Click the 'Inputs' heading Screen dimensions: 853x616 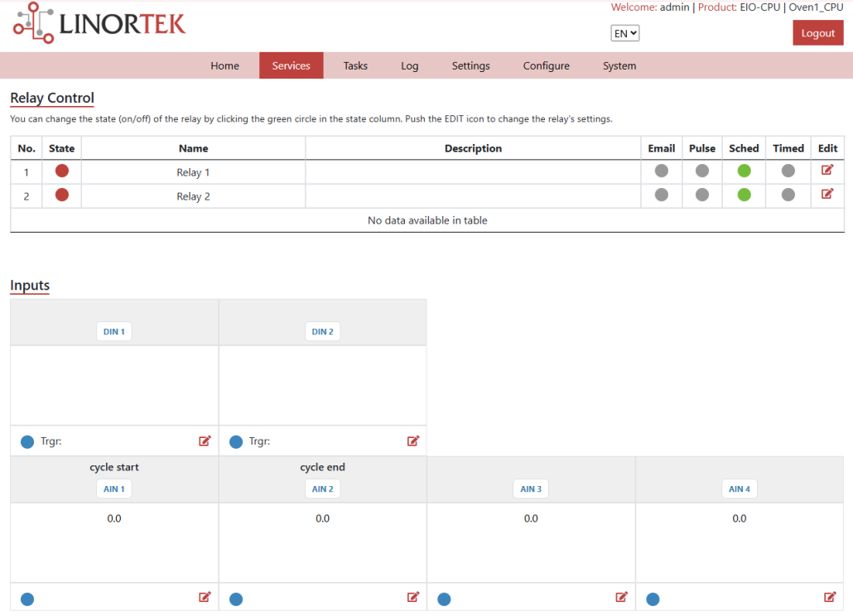coord(30,286)
